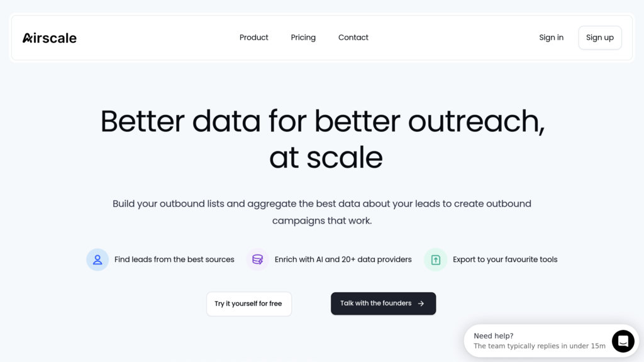
Task: Click the 'Better data for better outreach' heading
Action: pos(322,121)
